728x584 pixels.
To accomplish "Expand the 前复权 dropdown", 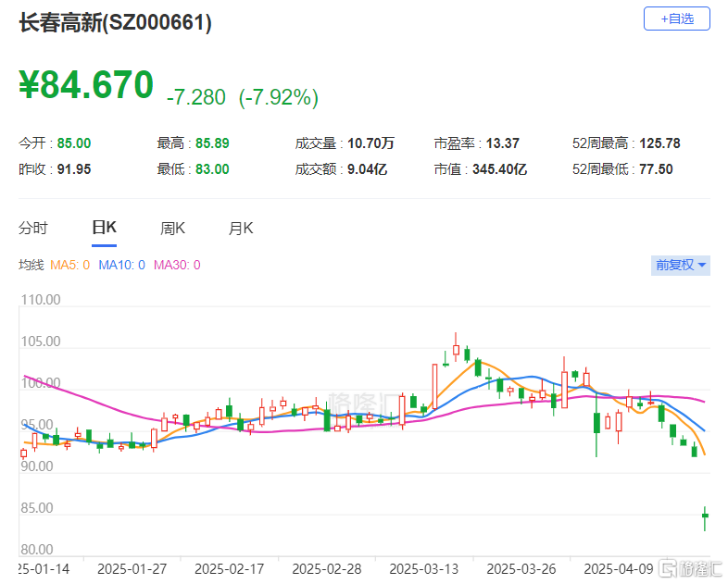I will coord(681,265).
